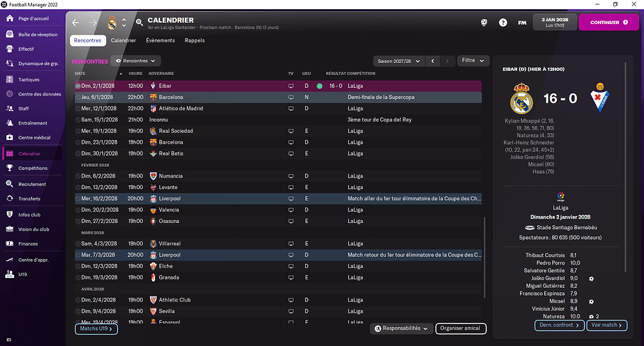Open Tactiques from the sidebar
The width and height of the screenshot is (644, 346).
pos(28,79)
